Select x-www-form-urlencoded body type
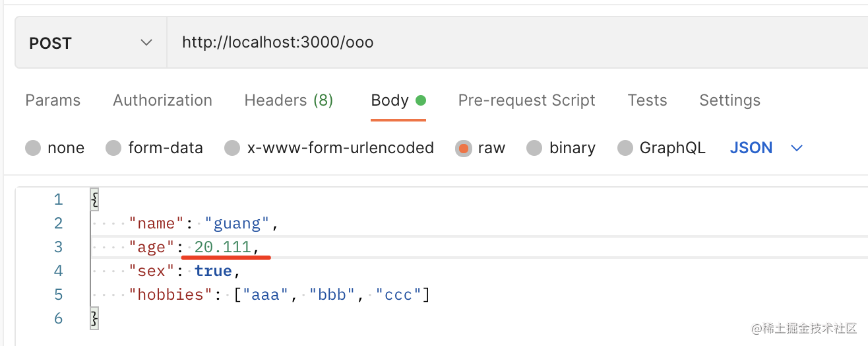Image resolution: width=868 pixels, height=346 pixels. [x=232, y=148]
